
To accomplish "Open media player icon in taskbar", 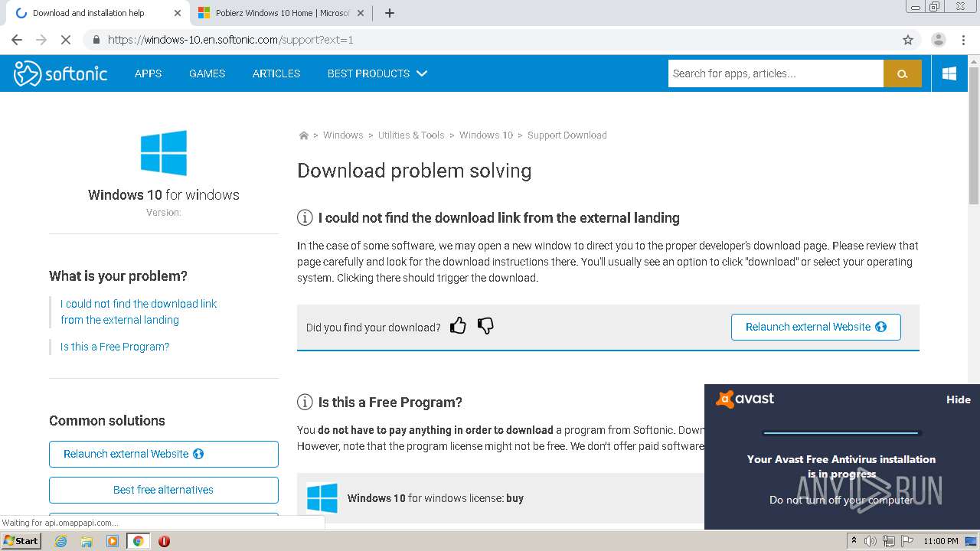I will tap(113, 541).
